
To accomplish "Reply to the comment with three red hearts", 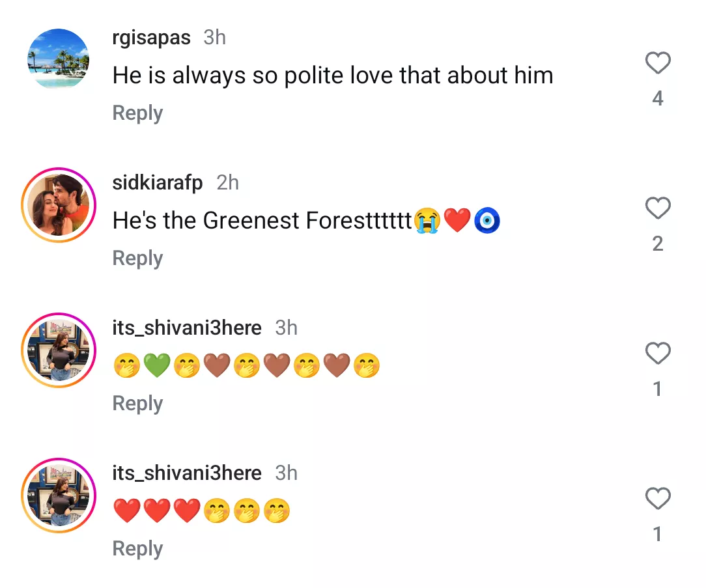I will click(x=137, y=549).
